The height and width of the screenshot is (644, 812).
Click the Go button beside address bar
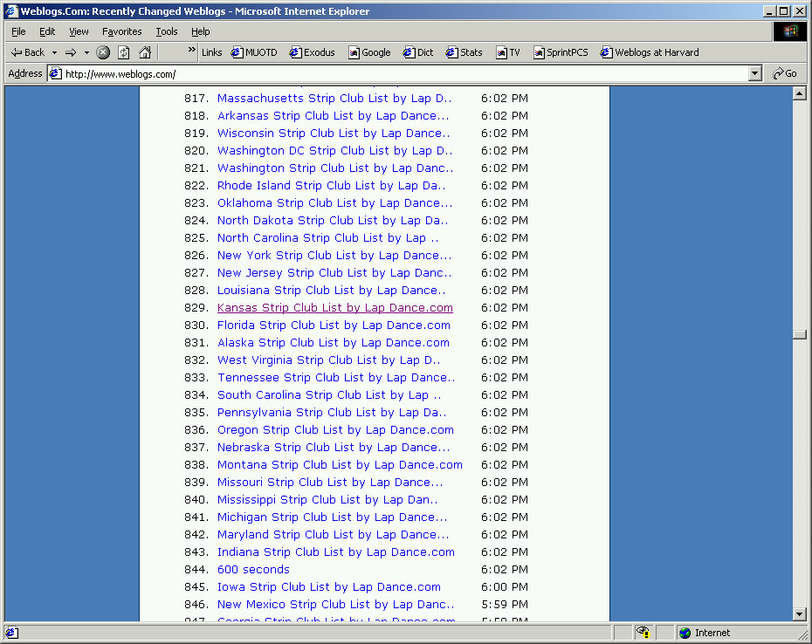(x=785, y=73)
